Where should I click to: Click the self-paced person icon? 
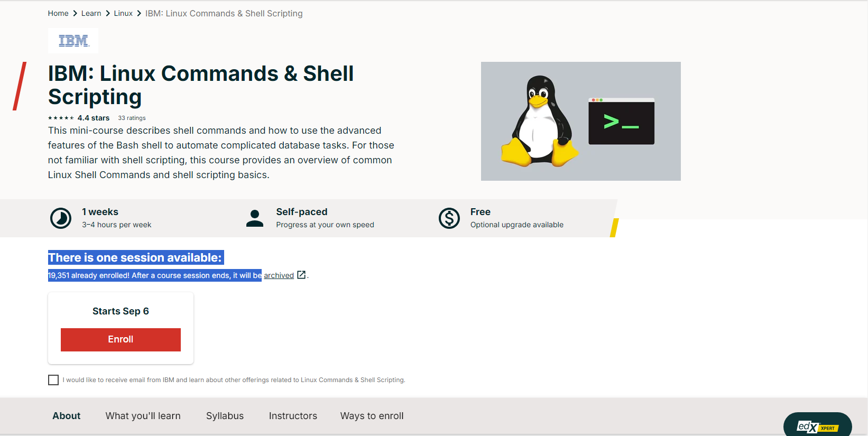click(255, 218)
